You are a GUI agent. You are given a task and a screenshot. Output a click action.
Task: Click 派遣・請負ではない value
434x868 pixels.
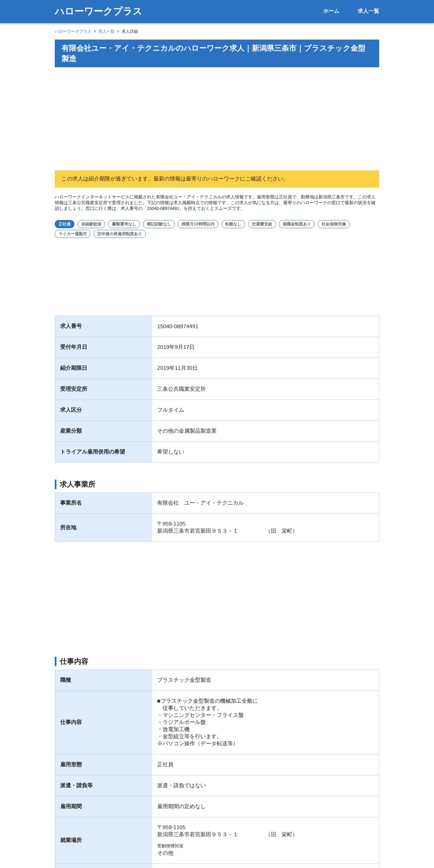point(182,786)
